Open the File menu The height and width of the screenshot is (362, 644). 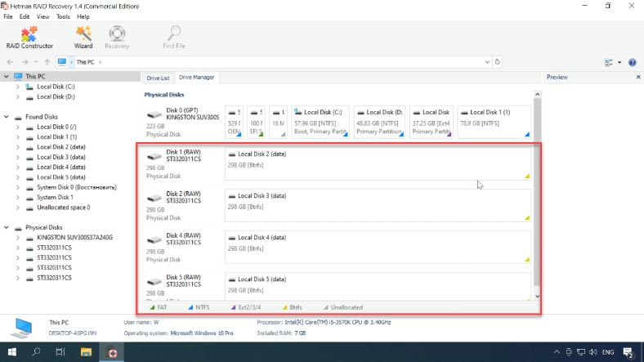click(x=8, y=17)
